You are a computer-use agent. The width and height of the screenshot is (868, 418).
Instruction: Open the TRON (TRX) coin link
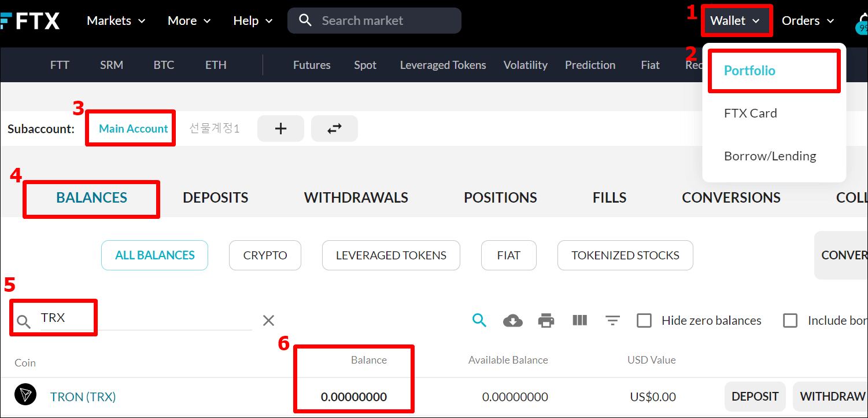pyautogui.click(x=83, y=397)
